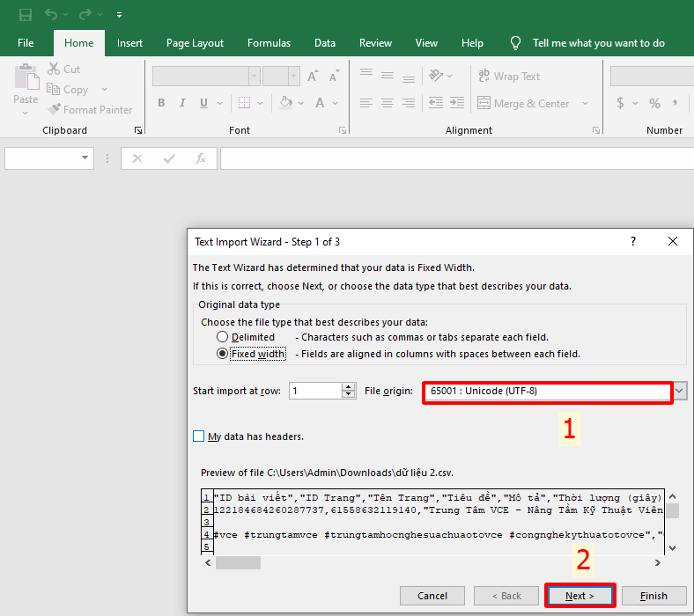Click the Middle Align icon
Screen dimensions: 694x616
click(x=388, y=76)
